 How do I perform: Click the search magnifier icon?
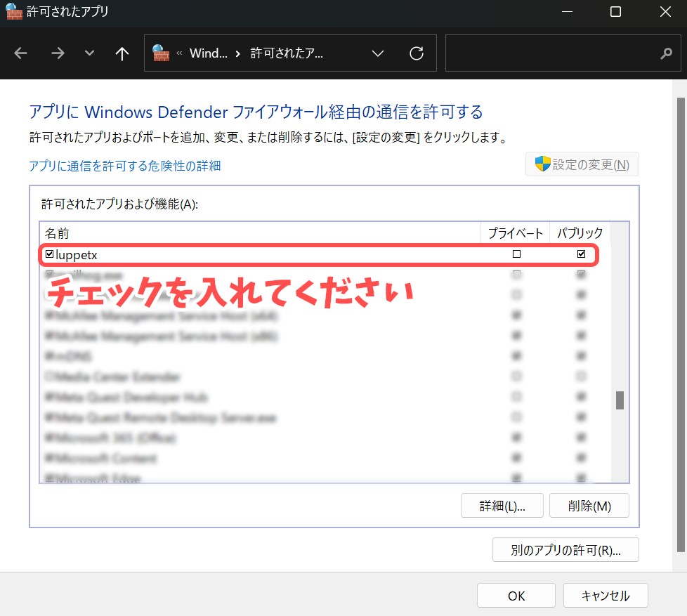(666, 53)
